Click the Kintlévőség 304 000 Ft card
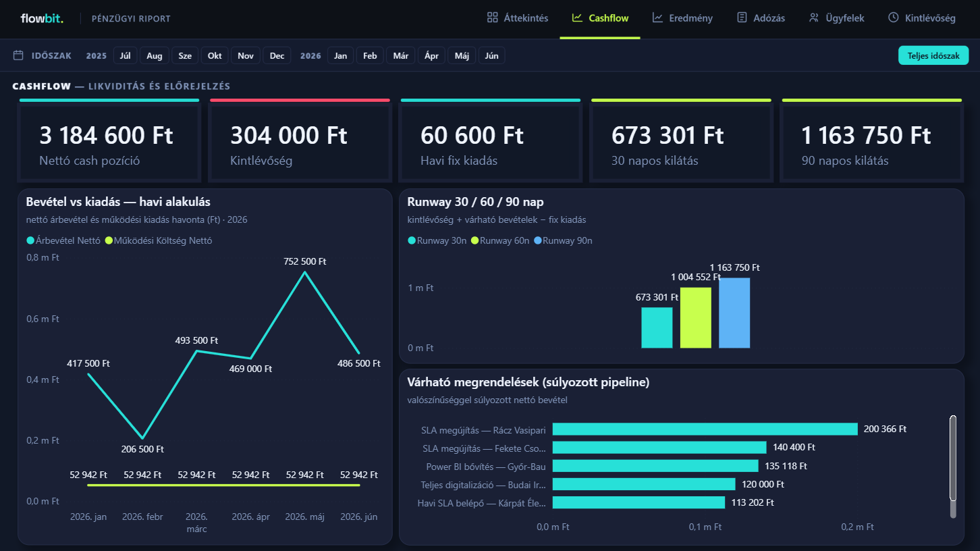 pos(300,141)
